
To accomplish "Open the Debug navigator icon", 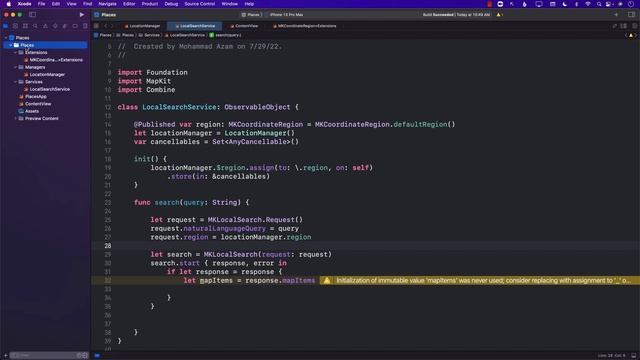I will click(x=65, y=26).
